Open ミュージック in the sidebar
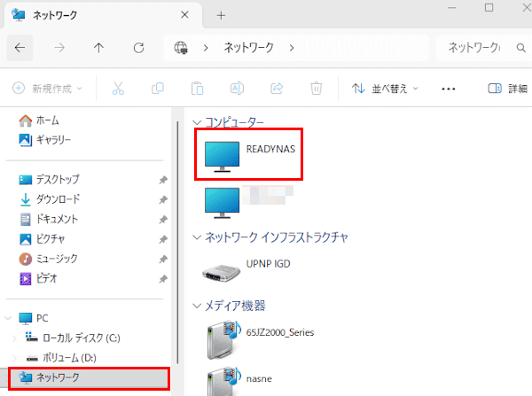532x396 pixels. click(48, 259)
